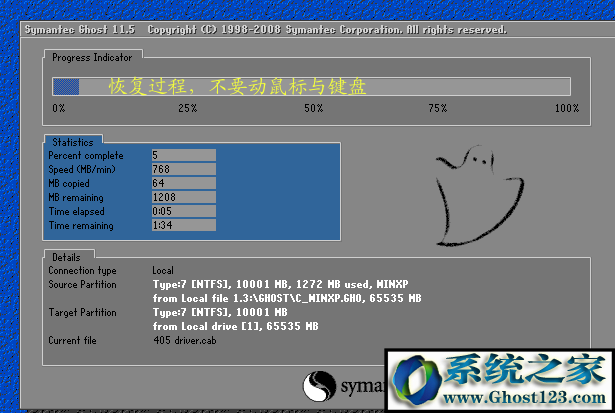Select the Percent complete value 5
The width and height of the screenshot is (615, 413).
[x=184, y=155]
